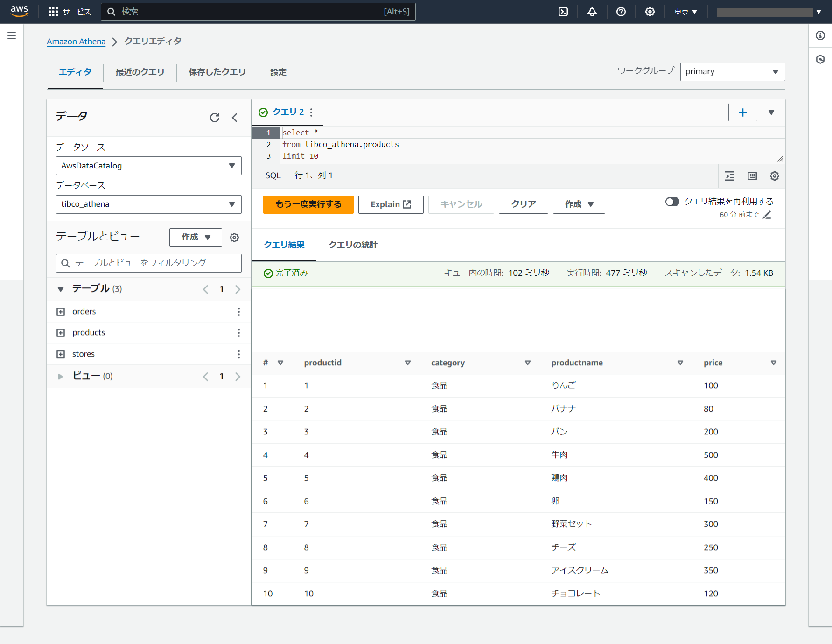
Task: Open the help question mark icon
Action: [621, 12]
